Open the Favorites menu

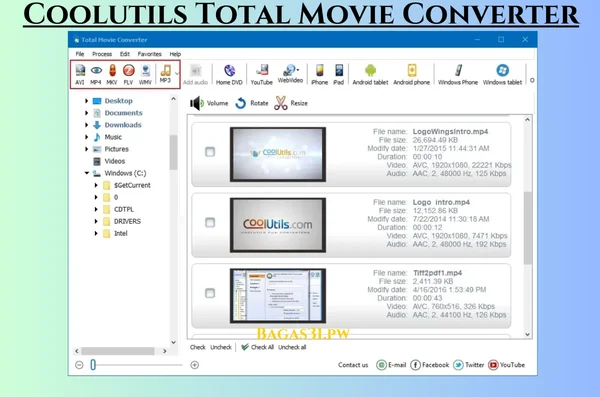click(150, 54)
